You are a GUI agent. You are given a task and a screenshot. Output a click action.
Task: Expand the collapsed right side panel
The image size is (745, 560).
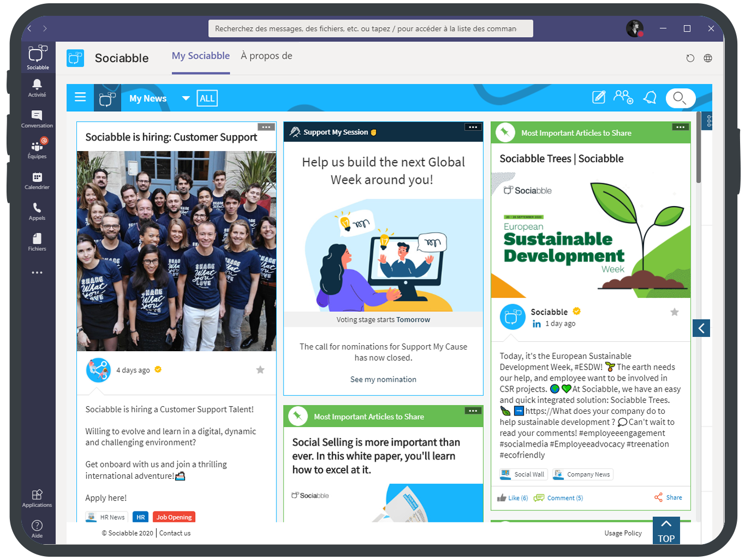(701, 328)
